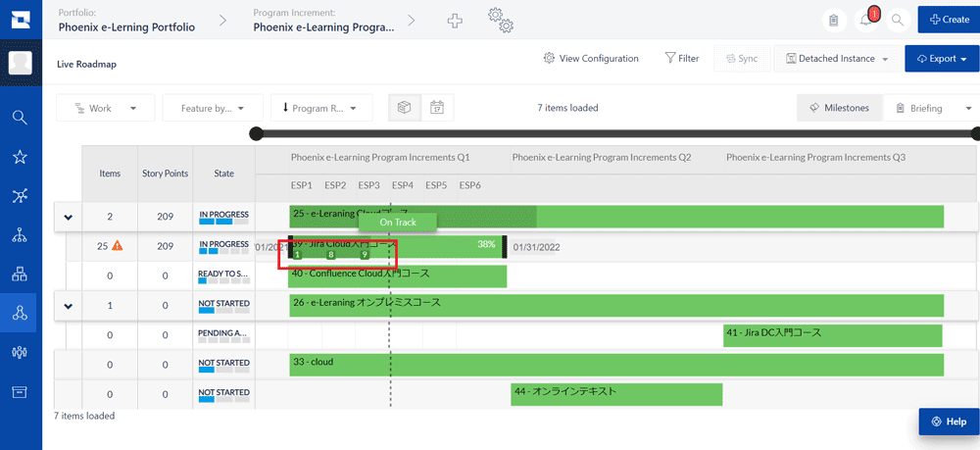Open the Program R... sort dropdown
Screen dimensions: 980x450
(321, 108)
